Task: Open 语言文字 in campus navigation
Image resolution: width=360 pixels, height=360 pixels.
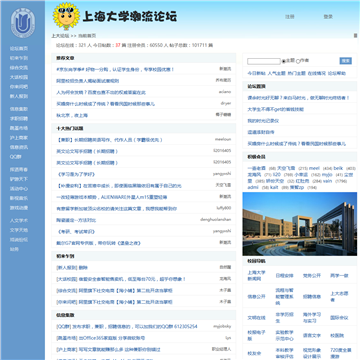Action: 312,335
